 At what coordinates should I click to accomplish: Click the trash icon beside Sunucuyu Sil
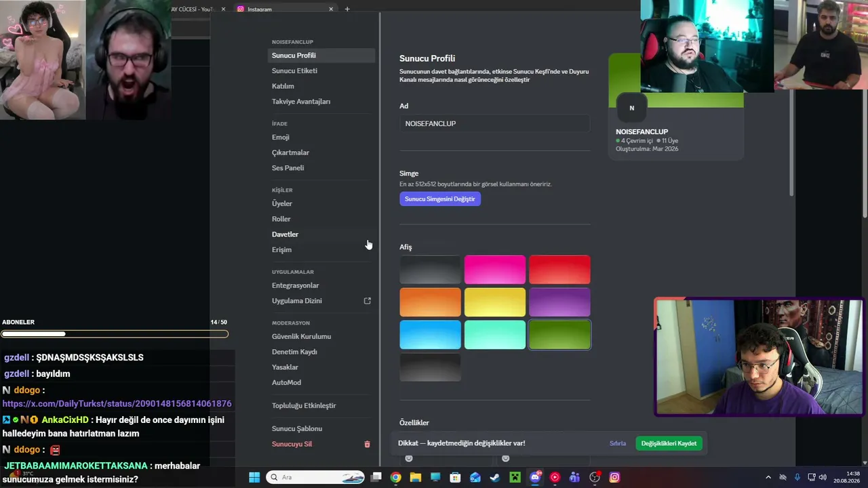coord(368,444)
